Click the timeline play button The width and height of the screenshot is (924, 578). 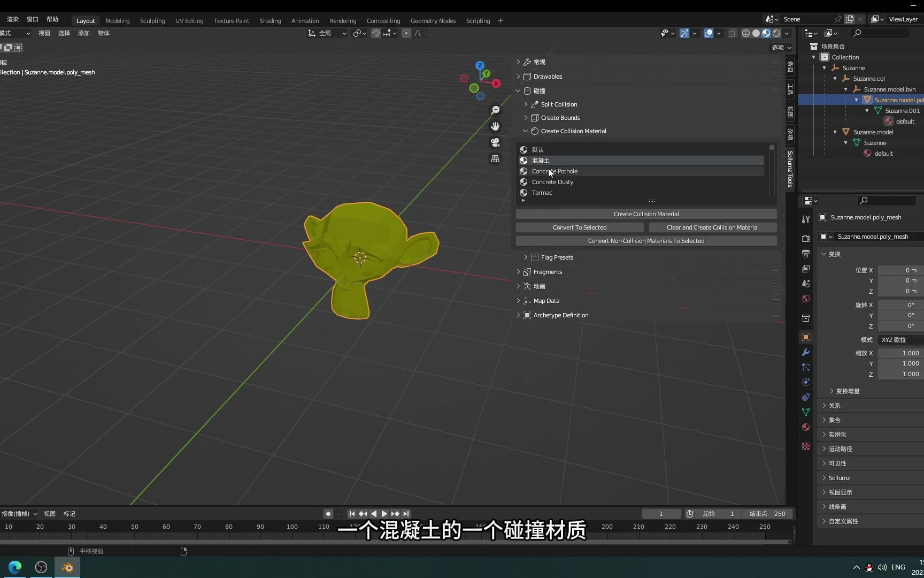[384, 514]
